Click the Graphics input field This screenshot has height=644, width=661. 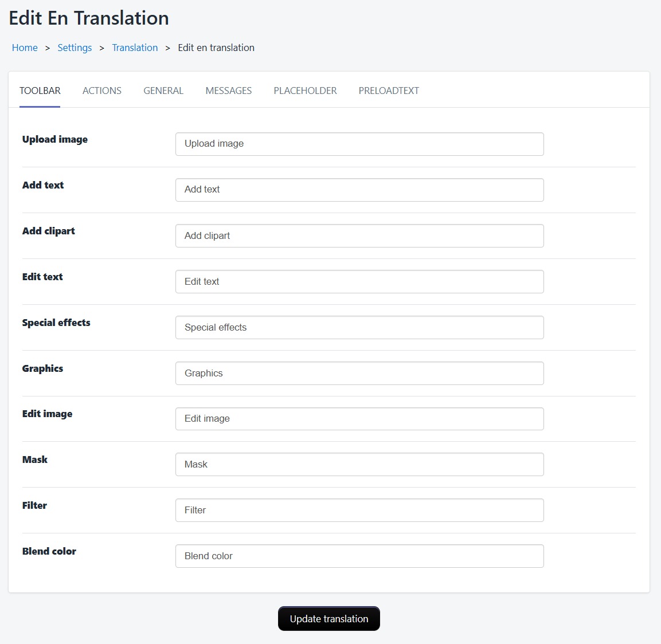(359, 373)
